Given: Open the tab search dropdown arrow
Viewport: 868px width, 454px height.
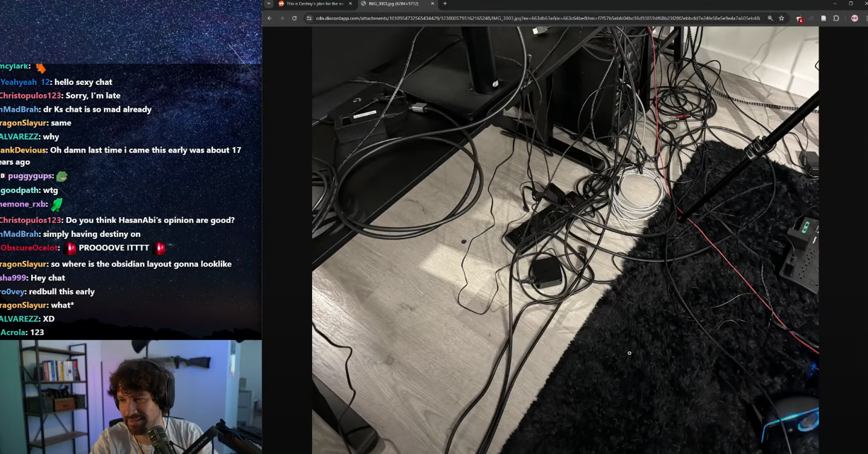Looking at the screenshot, I should click(269, 4).
